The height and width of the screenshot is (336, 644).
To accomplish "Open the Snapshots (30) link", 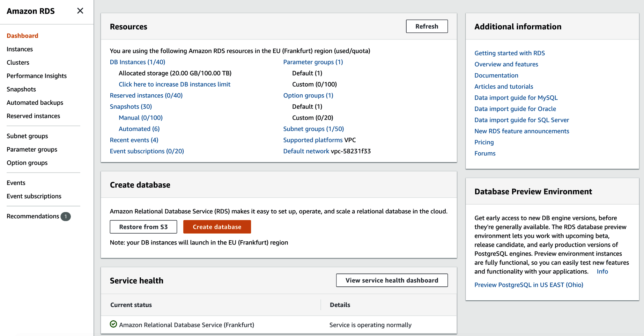I will point(131,107).
